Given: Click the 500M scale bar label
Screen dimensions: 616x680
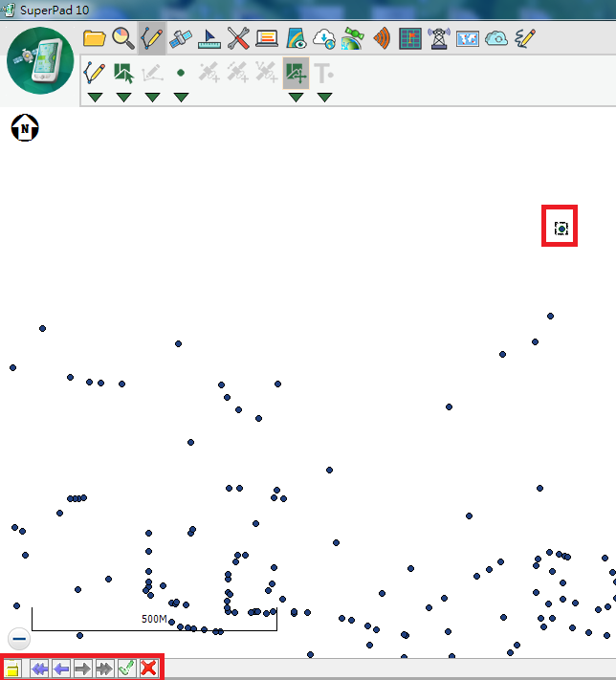Looking at the screenshot, I should (154, 619).
